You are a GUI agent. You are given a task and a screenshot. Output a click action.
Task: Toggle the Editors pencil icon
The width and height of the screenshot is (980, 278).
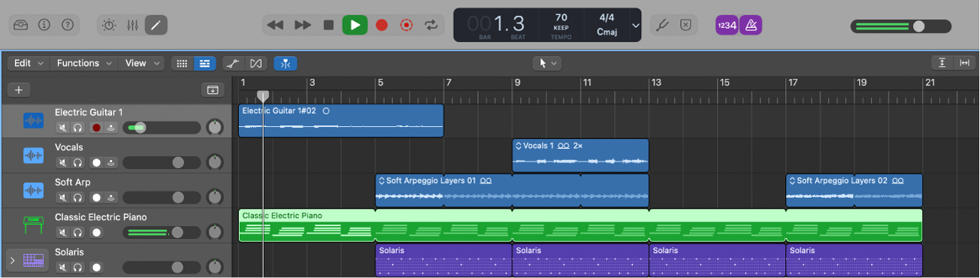point(156,25)
